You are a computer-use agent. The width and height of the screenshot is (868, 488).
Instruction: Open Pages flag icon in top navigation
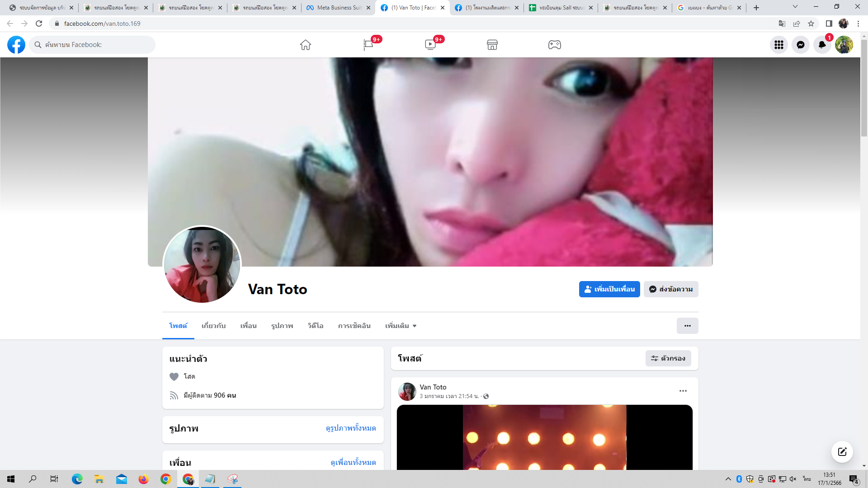(x=368, y=45)
